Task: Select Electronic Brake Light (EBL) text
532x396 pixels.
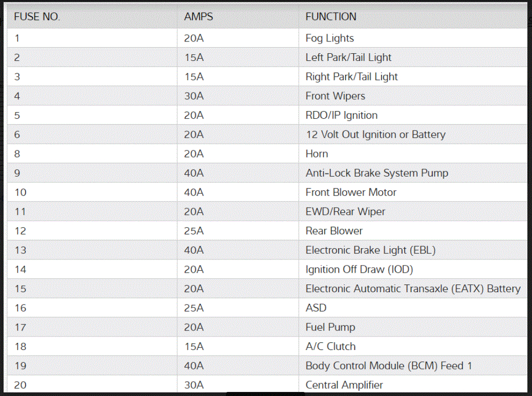Action: click(x=370, y=250)
